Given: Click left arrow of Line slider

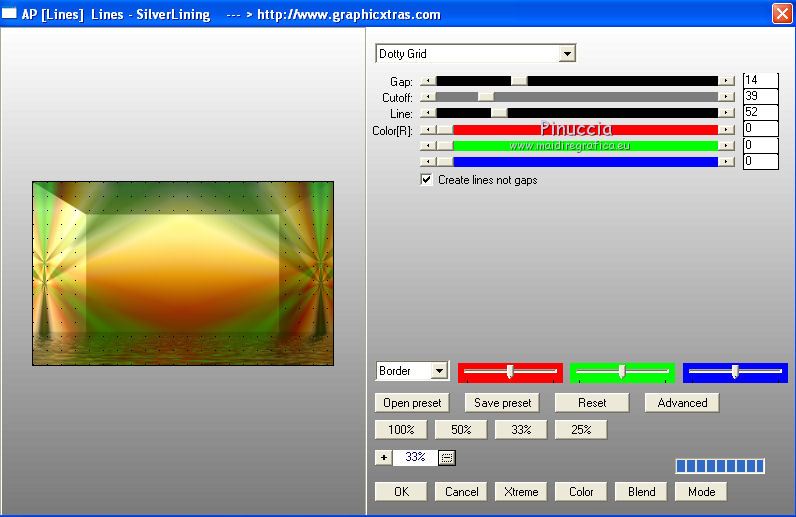Looking at the screenshot, I should (428, 113).
